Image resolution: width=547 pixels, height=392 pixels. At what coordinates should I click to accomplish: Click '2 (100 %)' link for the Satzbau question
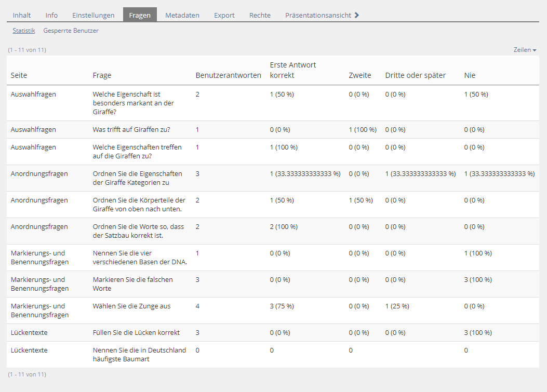280,226
